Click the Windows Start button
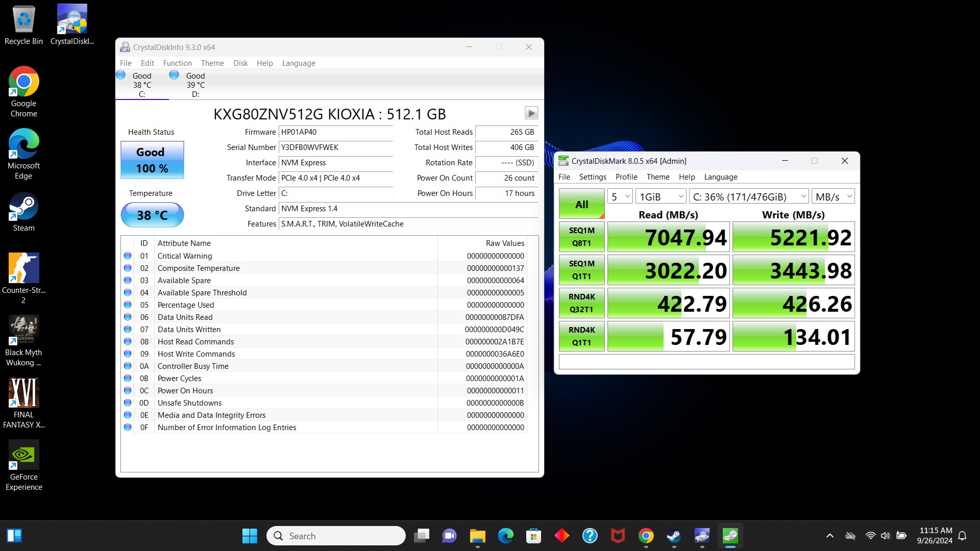The width and height of the screenshot is (980, 551). (250, 536)
